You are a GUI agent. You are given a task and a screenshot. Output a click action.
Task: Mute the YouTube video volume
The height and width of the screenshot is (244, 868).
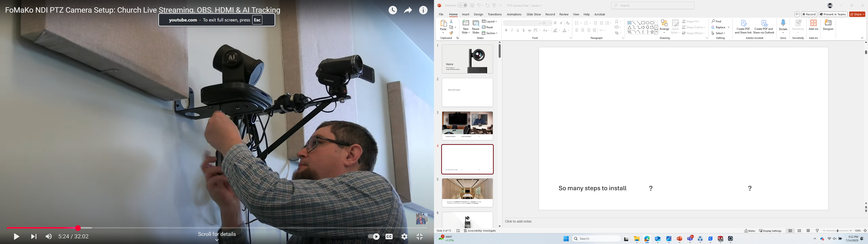click(x=49, y=237)
